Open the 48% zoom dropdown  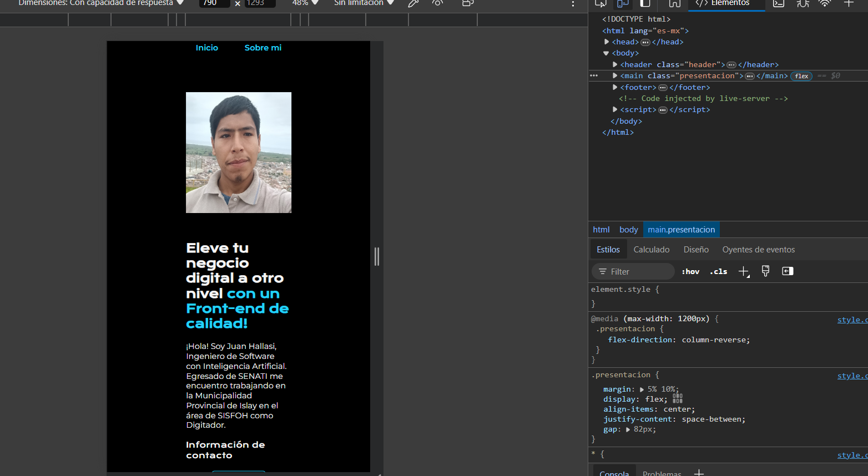point(306,3)
